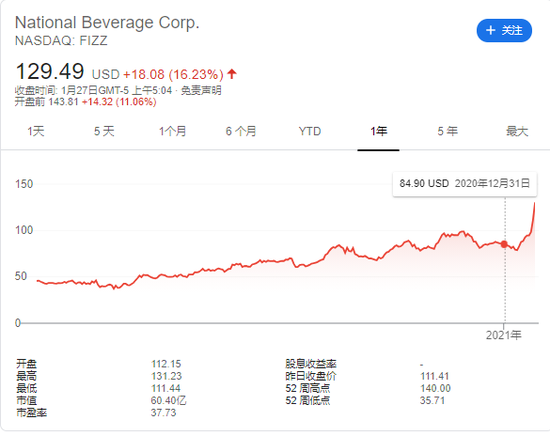The width and height of the screenshot is (550, 436).
Task: Click the 2021年 axis label
Action: [x=504, y=335]
